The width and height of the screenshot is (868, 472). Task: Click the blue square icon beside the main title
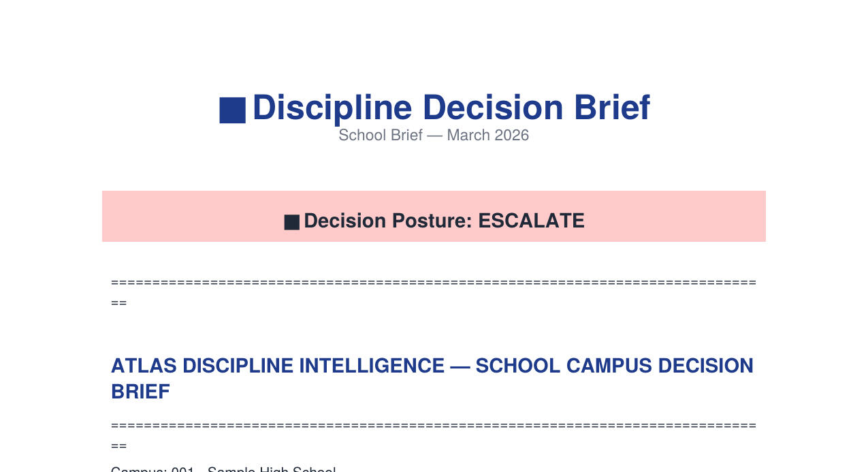click(x=232, y=110)
